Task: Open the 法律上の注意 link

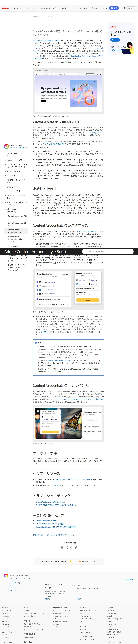Action: tap(38, 535)
